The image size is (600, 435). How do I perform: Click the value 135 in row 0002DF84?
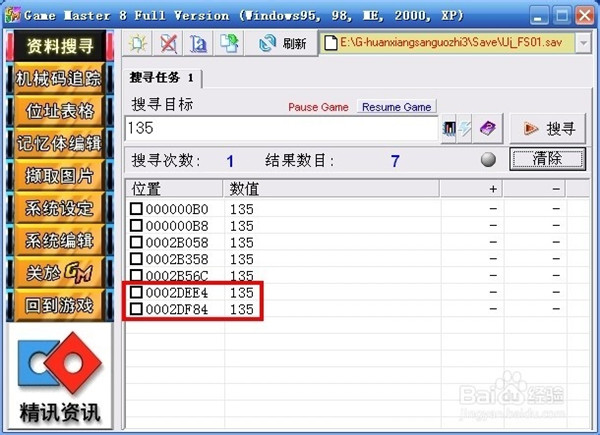click(x=242, y=309)
